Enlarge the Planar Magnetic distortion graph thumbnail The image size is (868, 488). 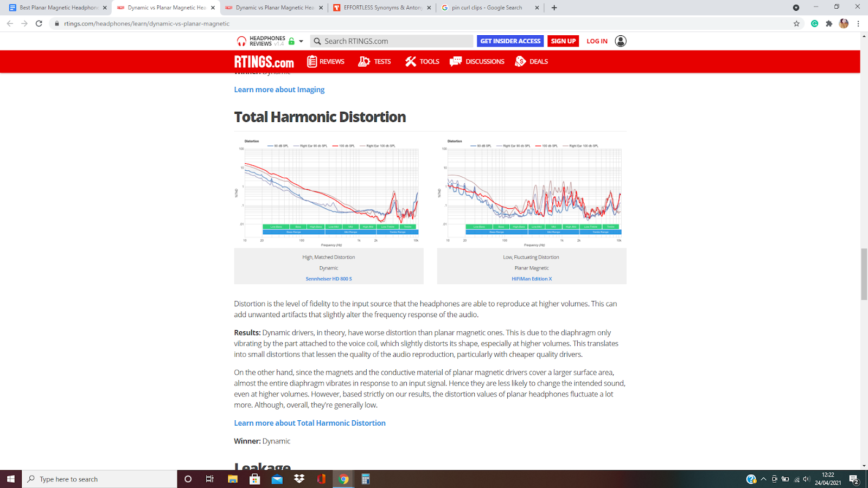tap(532, 192)
